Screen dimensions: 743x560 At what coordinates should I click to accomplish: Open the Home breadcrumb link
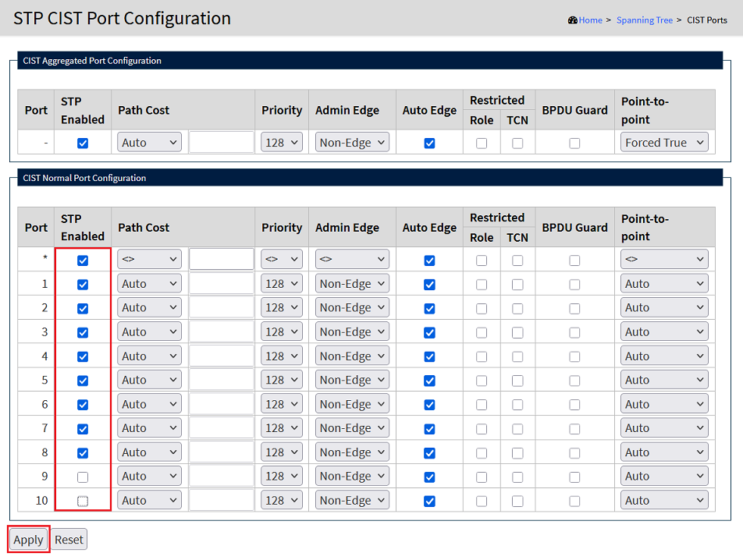click(590, 20)
